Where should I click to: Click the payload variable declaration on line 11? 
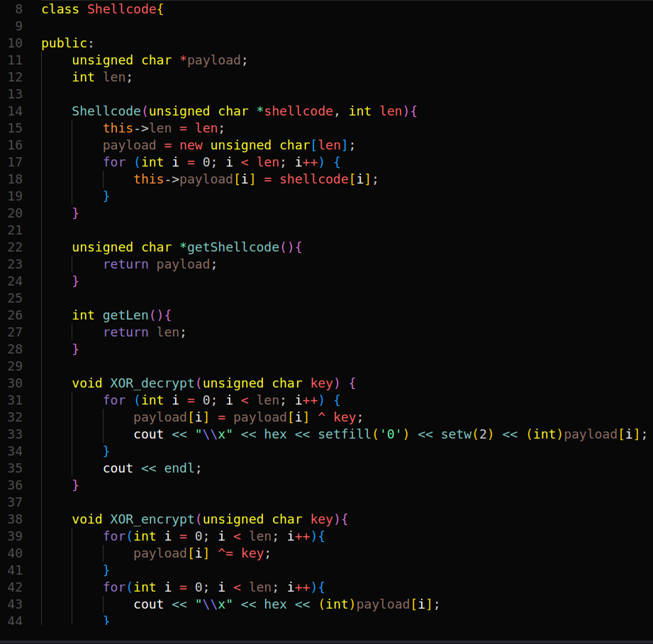point(216,60)
